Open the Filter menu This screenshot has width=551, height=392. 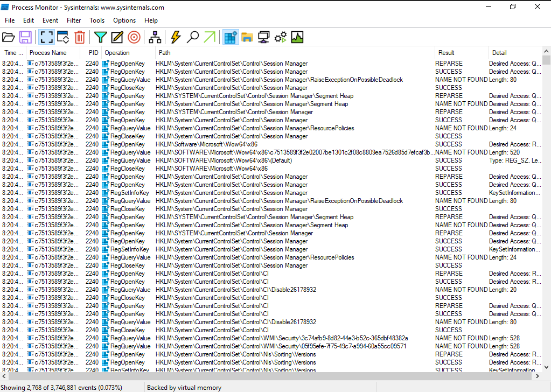coord(74,20)
